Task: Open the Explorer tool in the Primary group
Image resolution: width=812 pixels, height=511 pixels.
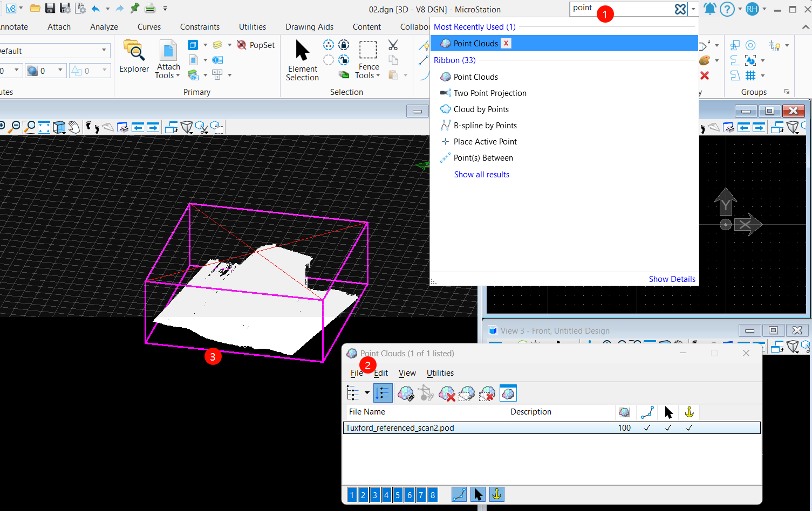Action: tap(134, 56)
